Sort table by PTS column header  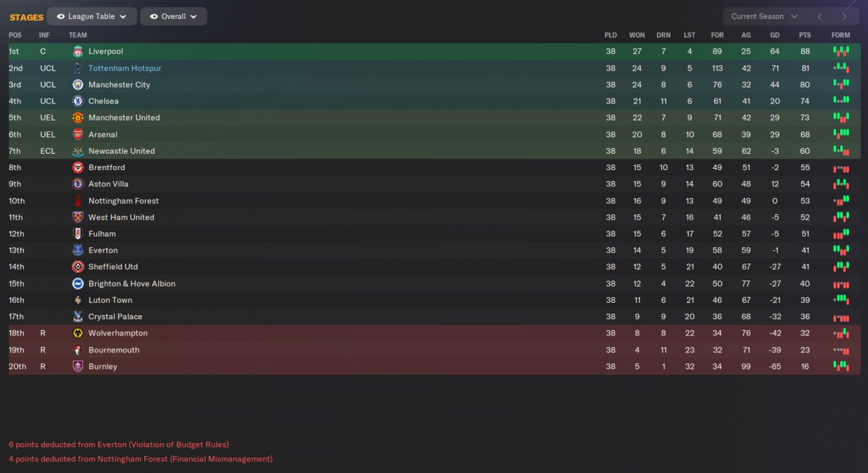coord(805,35)
